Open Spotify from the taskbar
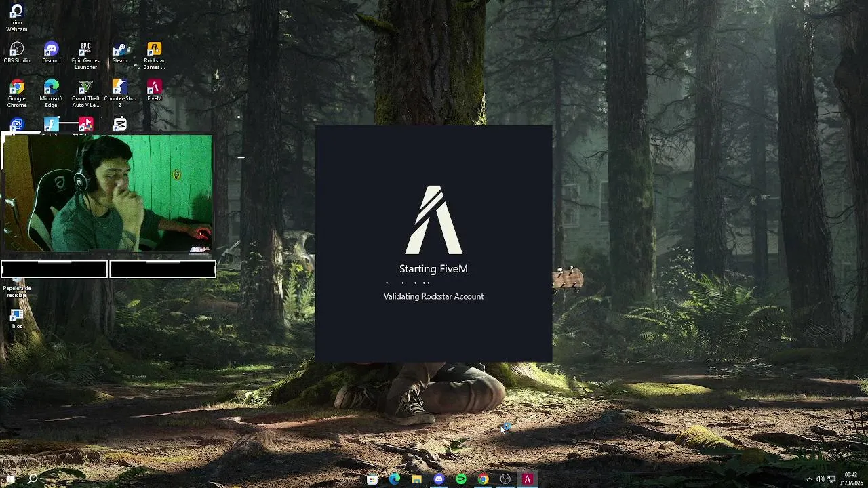This screenshot has height=488, width=868. tap(461, 479)
